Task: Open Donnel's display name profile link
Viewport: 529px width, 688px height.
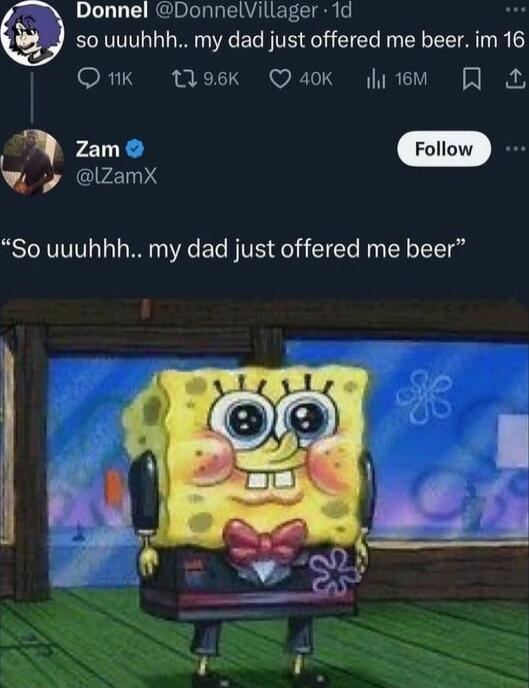Action: coord(112,11)
